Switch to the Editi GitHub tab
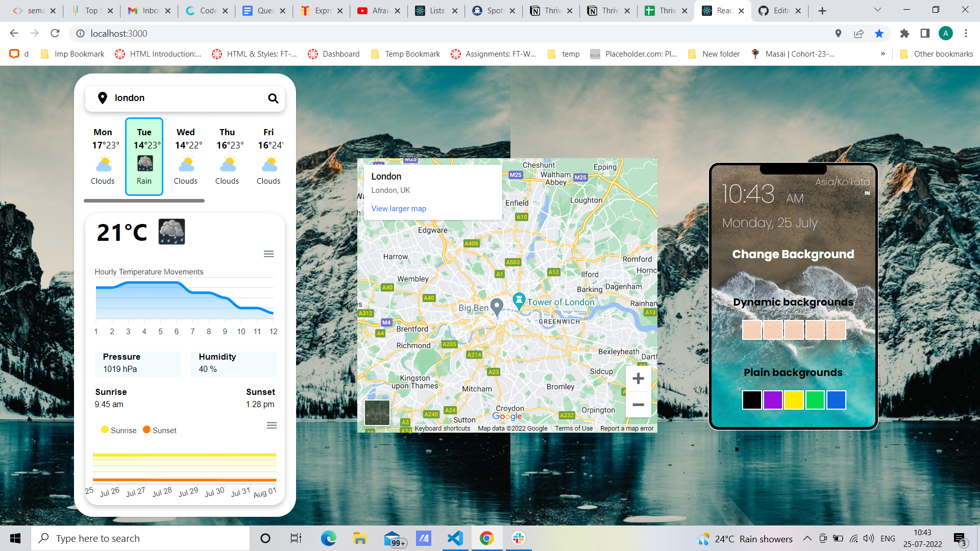The image size is (980, 551). 780,11
